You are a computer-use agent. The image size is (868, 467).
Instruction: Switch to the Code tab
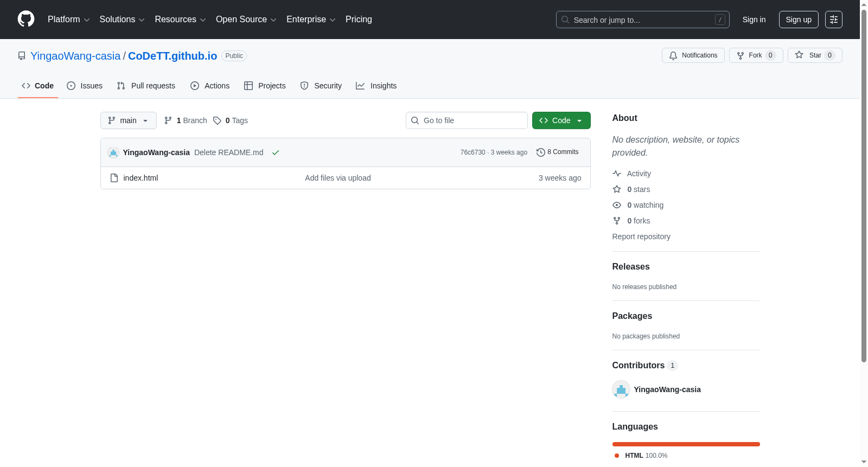coord(37,86)
